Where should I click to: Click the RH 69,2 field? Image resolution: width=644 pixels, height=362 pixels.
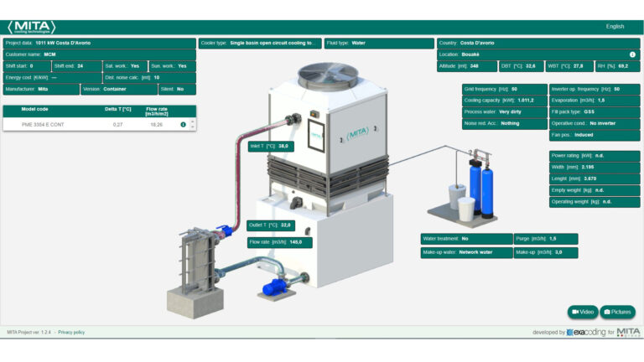(x=617, y=66)
